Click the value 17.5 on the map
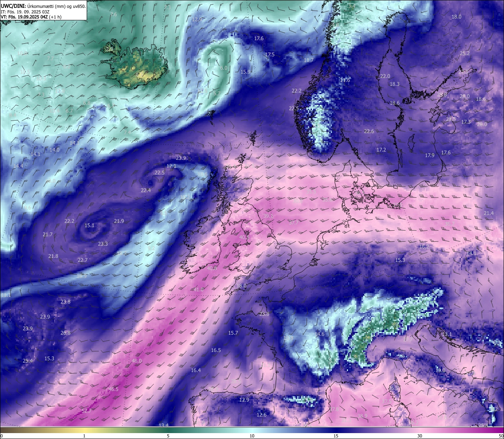504x439 pixels. tap(270, 54)
